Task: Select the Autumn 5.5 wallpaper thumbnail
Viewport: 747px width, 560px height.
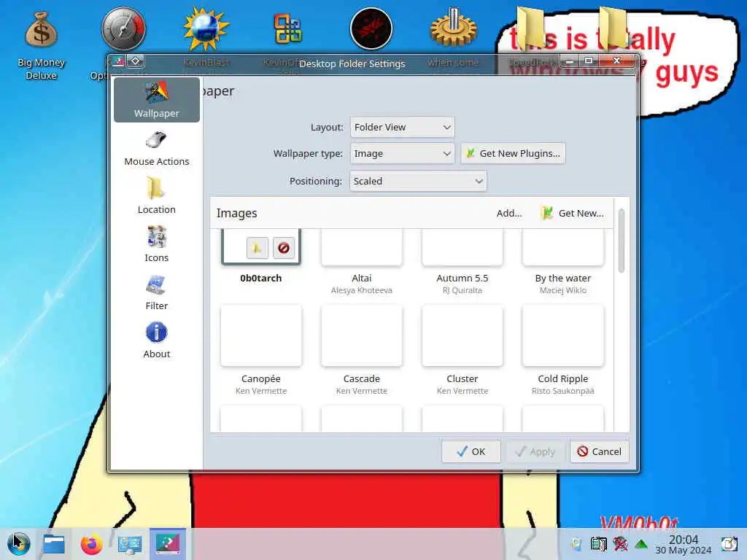Action: (462, 246)
